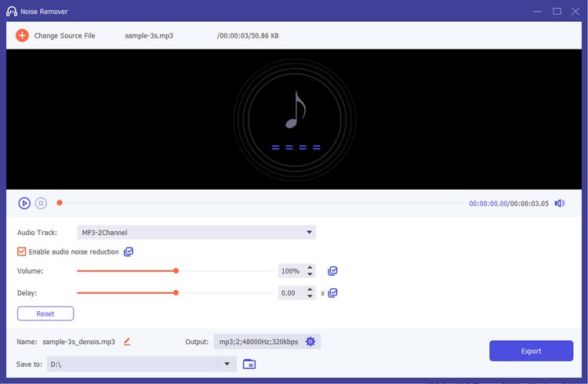Decrease delay with the down stepper arrow

coord(310,296)
